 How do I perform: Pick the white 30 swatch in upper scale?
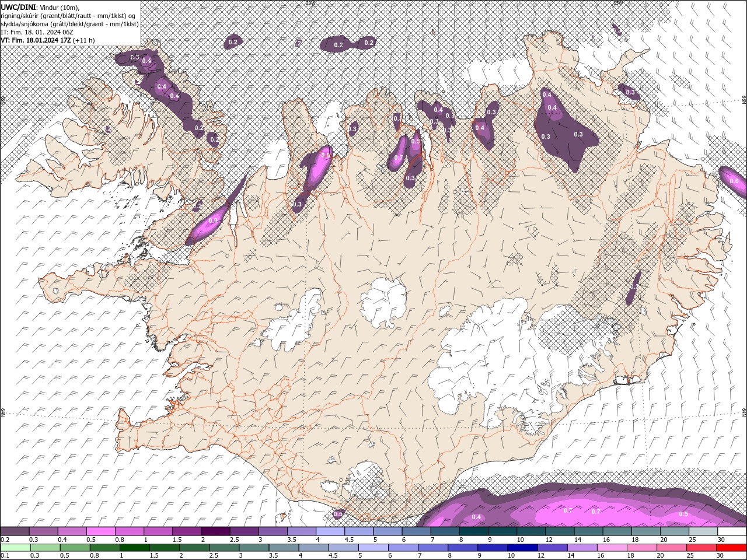point(732,531)
